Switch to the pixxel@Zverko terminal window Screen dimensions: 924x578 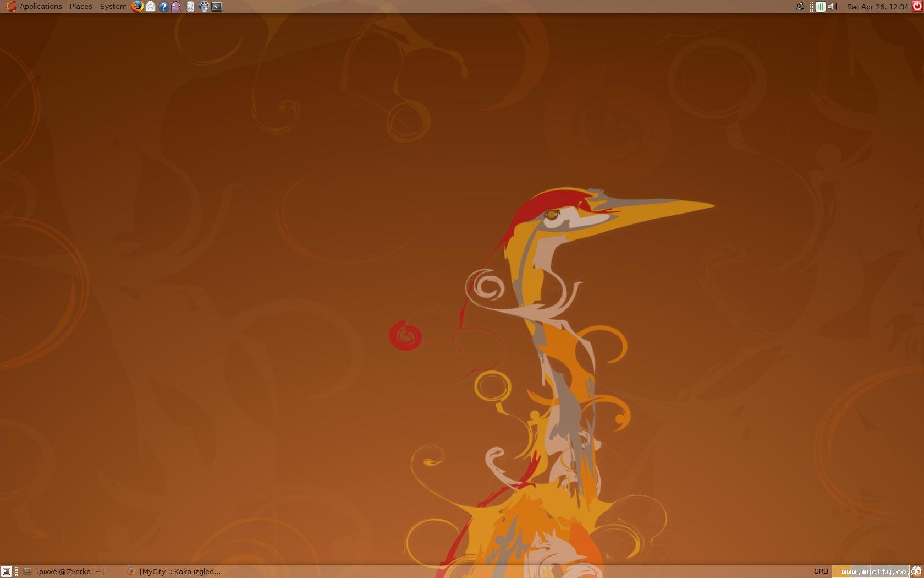point(64,571)
